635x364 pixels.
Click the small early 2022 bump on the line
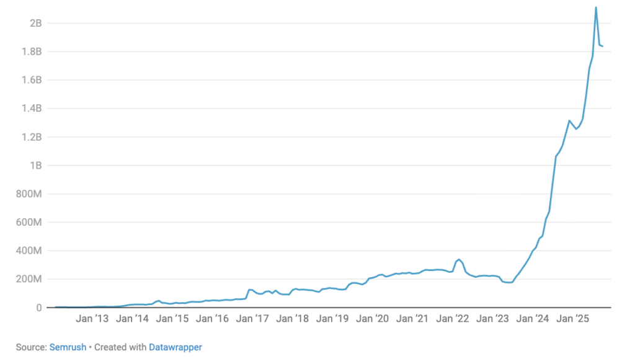(x=458, y=259)
